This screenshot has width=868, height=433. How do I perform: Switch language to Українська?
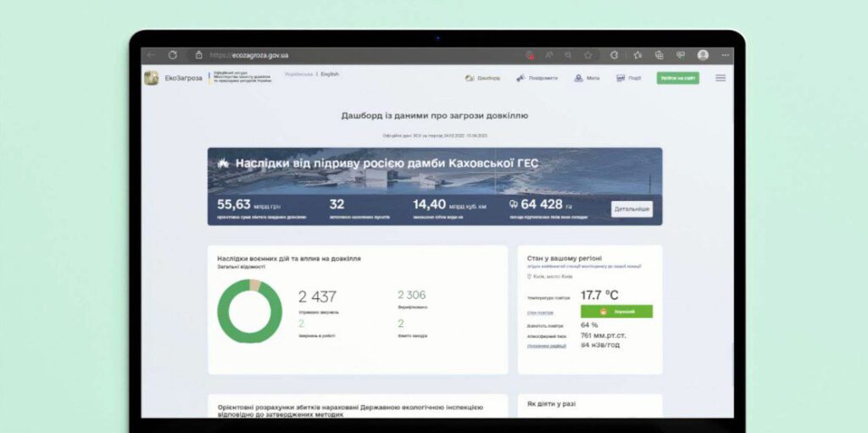coord(298,75)
